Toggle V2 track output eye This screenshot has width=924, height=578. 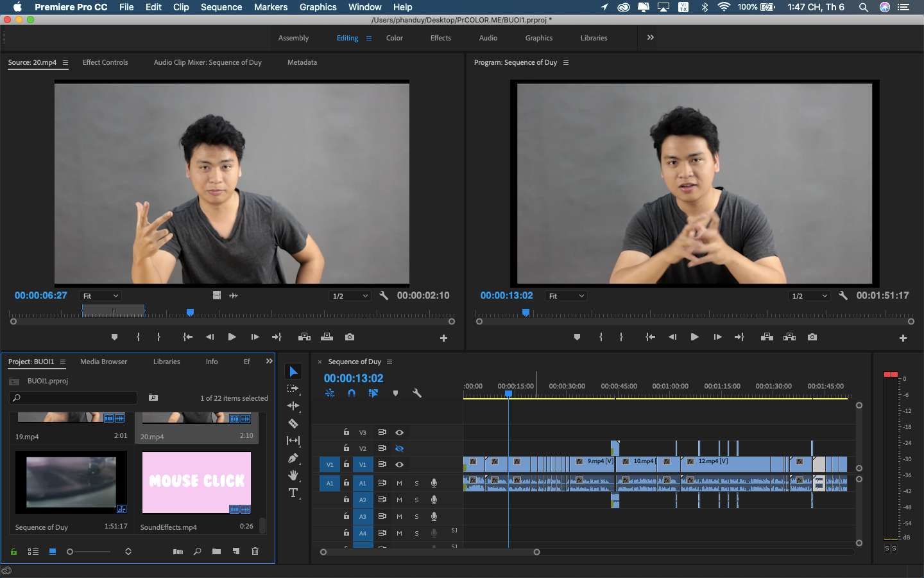pyautogui.click(x=399, y=448)
